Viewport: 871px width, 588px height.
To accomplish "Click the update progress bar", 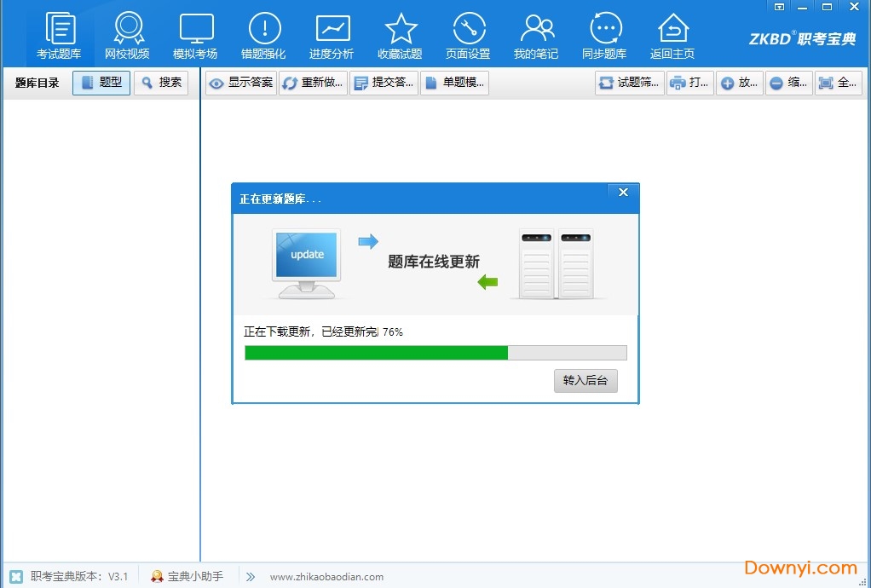I will click(x=435, y=352).
